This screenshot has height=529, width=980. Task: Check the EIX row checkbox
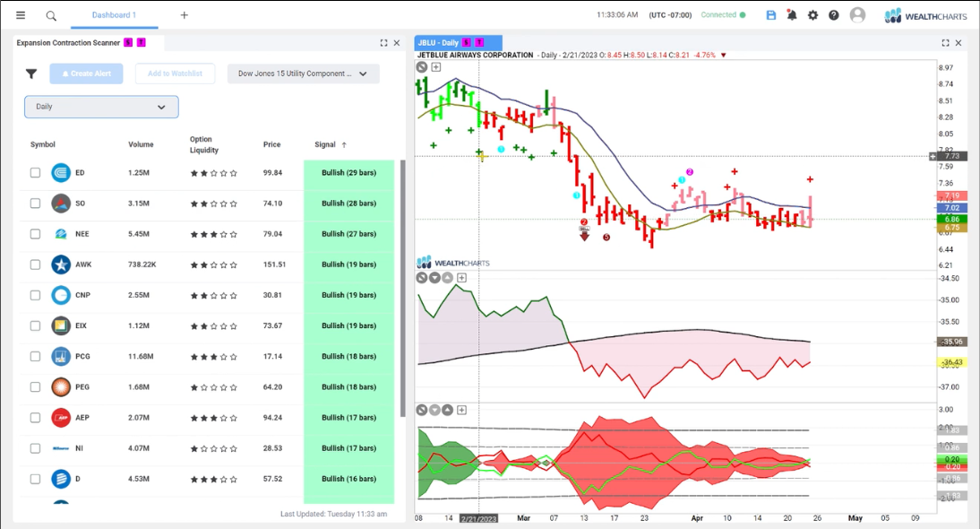pos(35,325)
